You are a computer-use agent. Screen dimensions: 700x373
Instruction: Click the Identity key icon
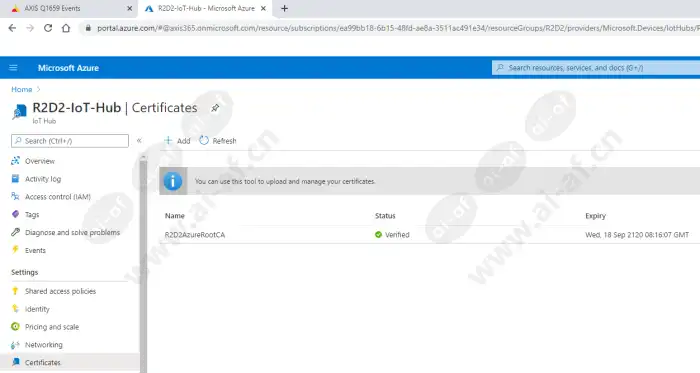pyautogui.click(x=16, y=309)
